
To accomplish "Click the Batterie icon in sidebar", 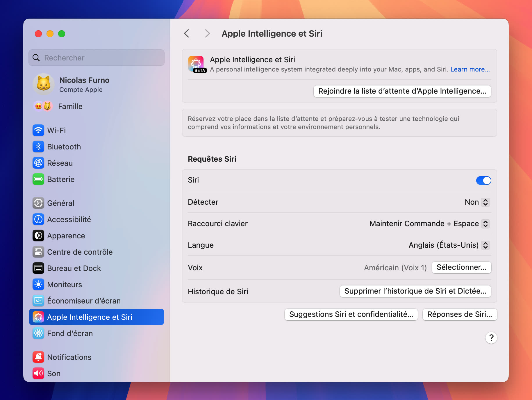I will tap(38, 179).
